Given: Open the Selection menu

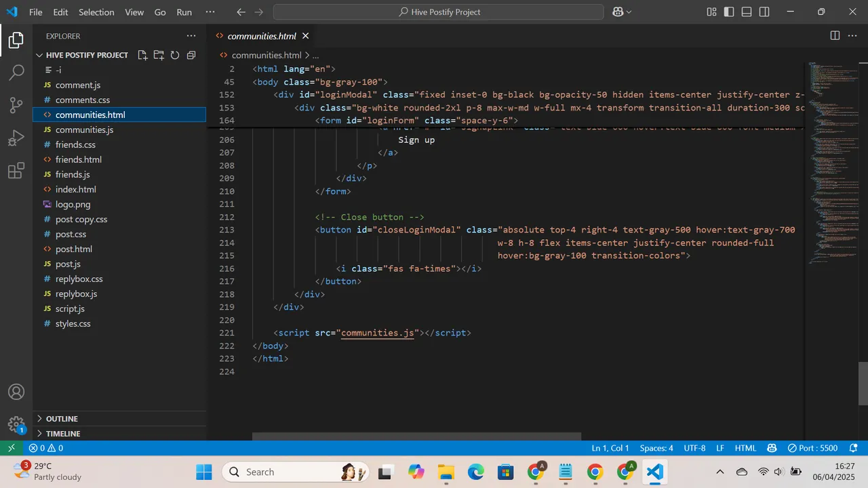Looking at the screenshot, I should (x=96, y=12).
